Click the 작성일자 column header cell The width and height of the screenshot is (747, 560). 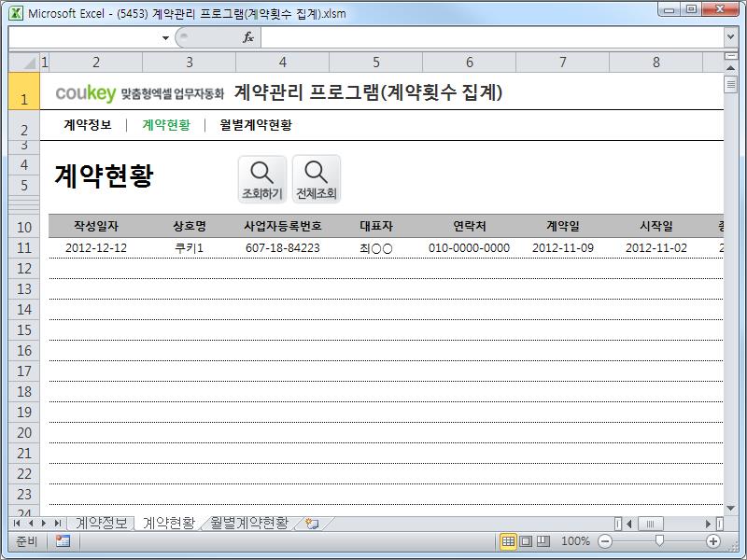[x=96, y=226]
